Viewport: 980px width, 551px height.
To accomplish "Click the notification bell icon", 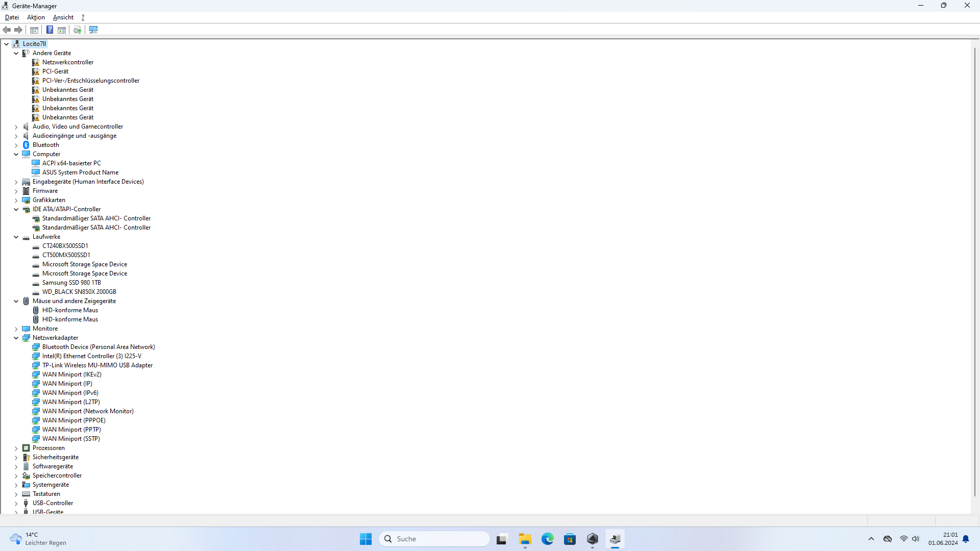I will tap(966, 539).
